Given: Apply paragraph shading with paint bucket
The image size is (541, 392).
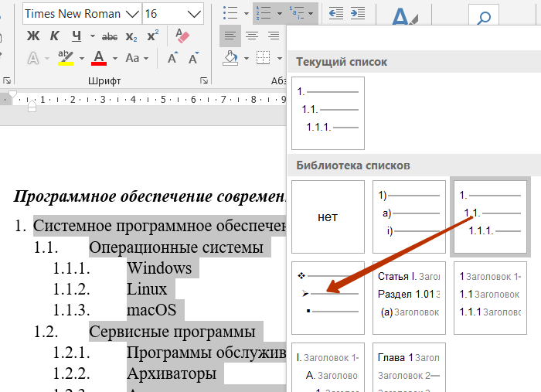Looking at the screenshot, I should coord(230,58).
